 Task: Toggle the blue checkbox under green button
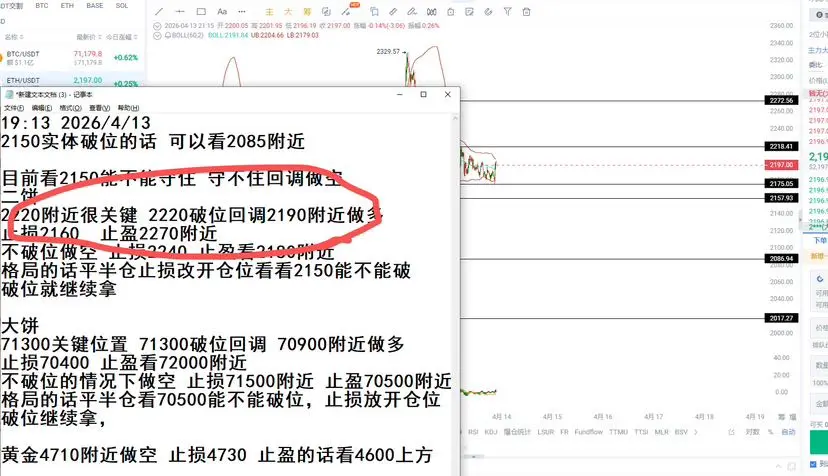813,464
